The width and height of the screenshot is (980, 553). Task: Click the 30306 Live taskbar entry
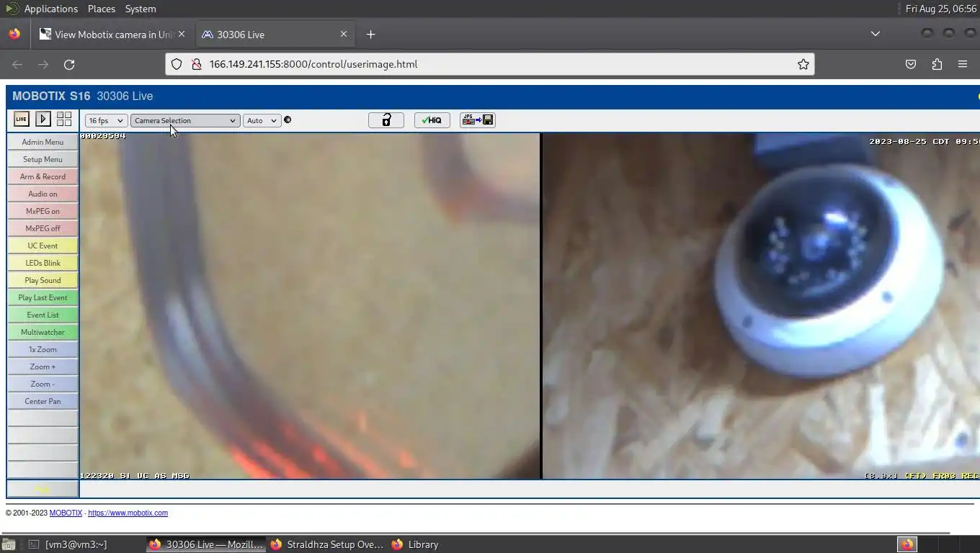[x=206, y=544]
